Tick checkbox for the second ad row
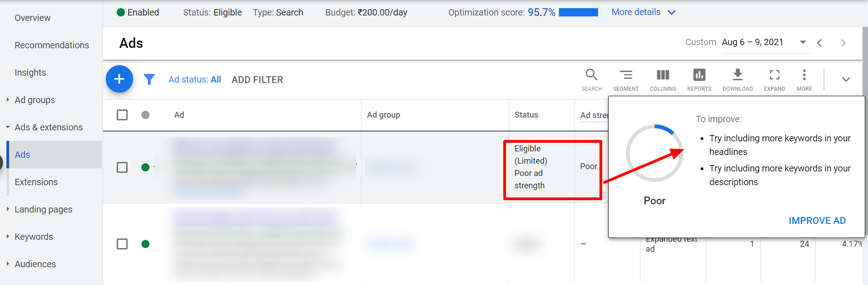 coord(122,244)
